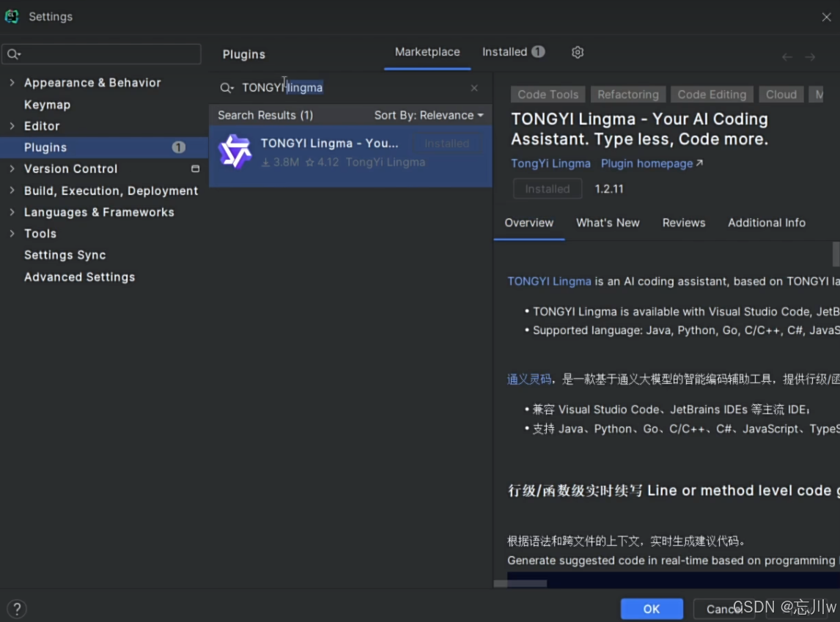Screen dimensions: 840x622
Task: Click the Version Control project-level icon
Action: [196, 169]
